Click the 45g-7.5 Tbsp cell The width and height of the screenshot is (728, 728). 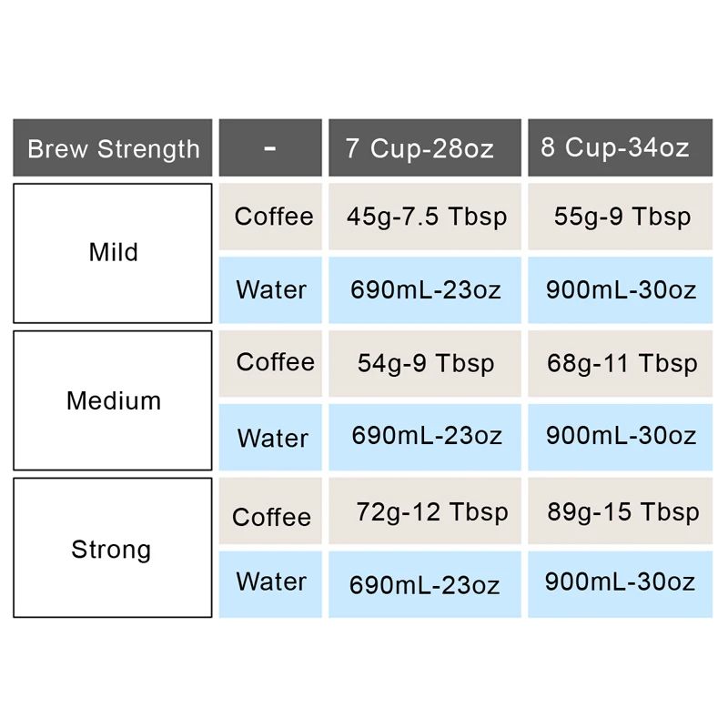point(425,217)
